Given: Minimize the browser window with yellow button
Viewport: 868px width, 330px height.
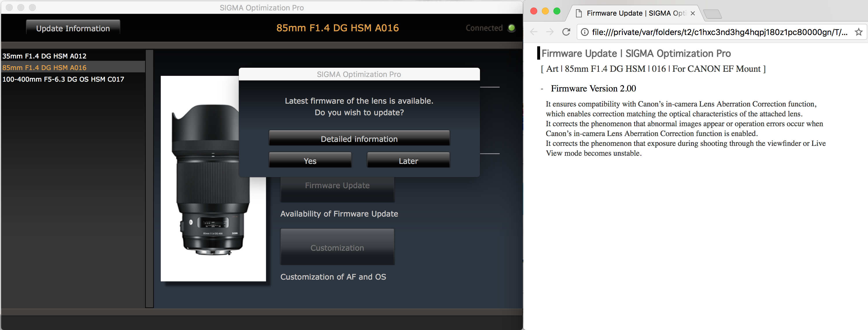Looking at the screenshot, I should point(545,11).
